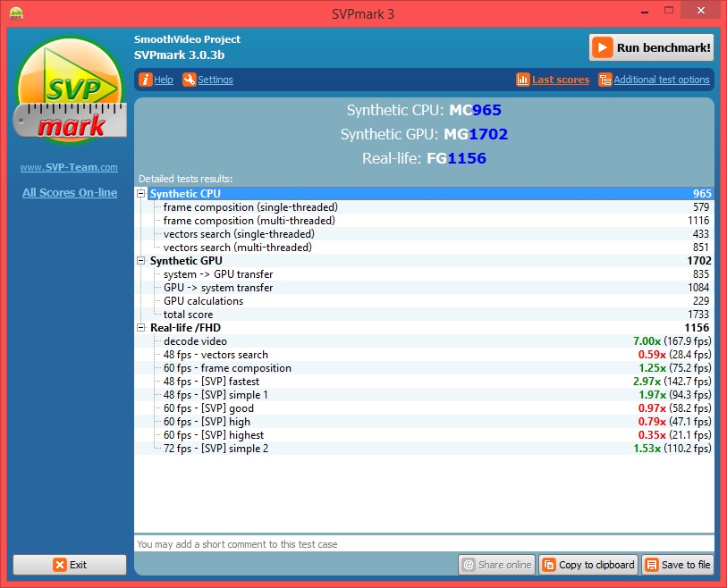Click the Last scores chart icon
The image size is (727, 588).
523,80
